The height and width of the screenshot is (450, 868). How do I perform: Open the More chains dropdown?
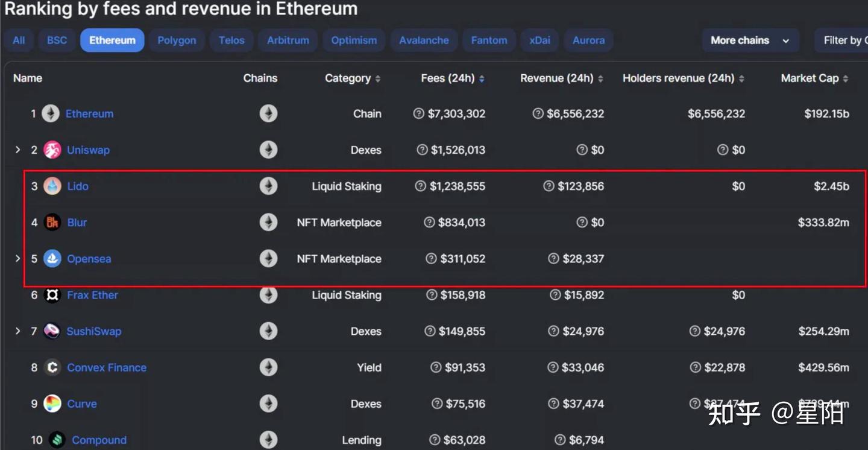(x=750, y=40)
